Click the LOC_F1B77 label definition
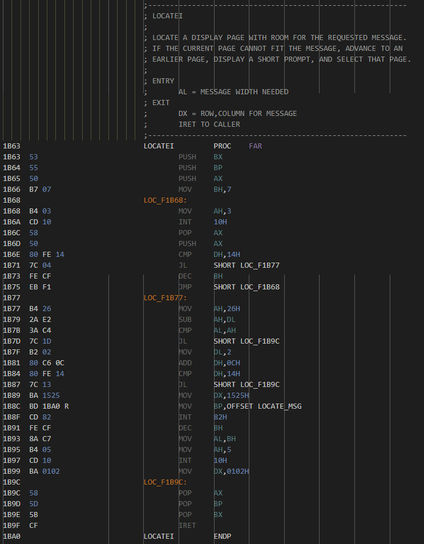424x544 pixels. coord(165,298)
